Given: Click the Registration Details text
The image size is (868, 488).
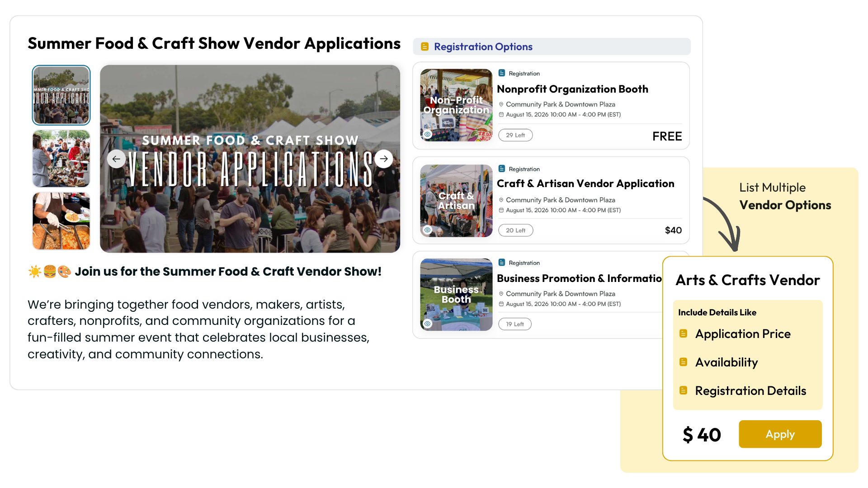Looking at the screenshot, I should [750, 391].
